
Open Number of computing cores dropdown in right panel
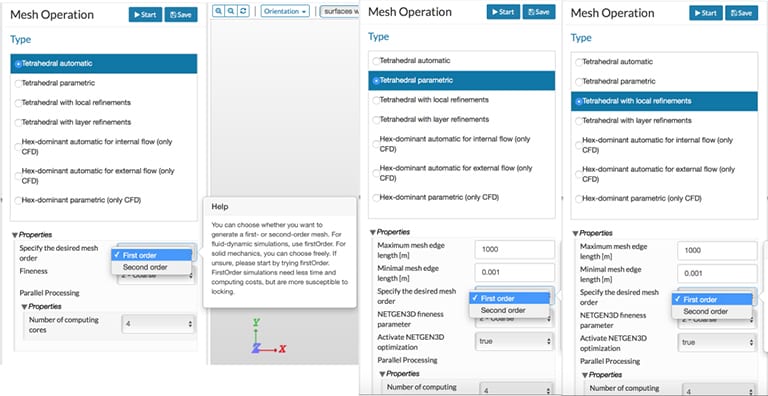[x=719, y=390]
